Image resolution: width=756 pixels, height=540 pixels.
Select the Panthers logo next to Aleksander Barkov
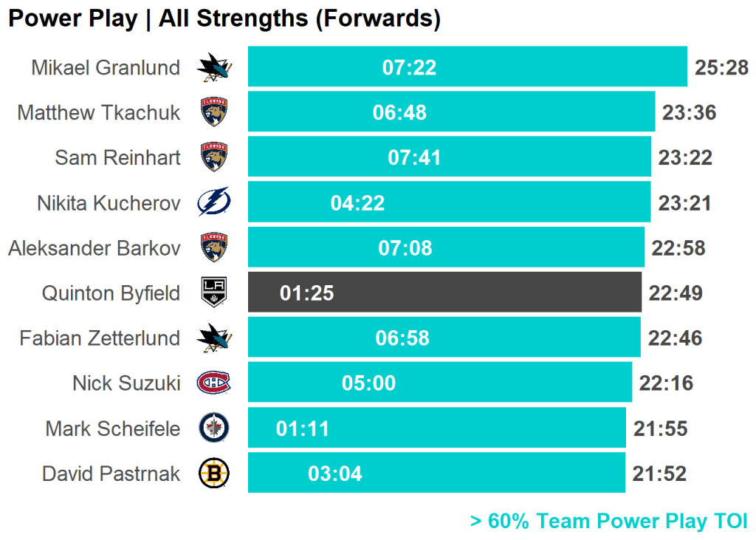coord(214,247)
